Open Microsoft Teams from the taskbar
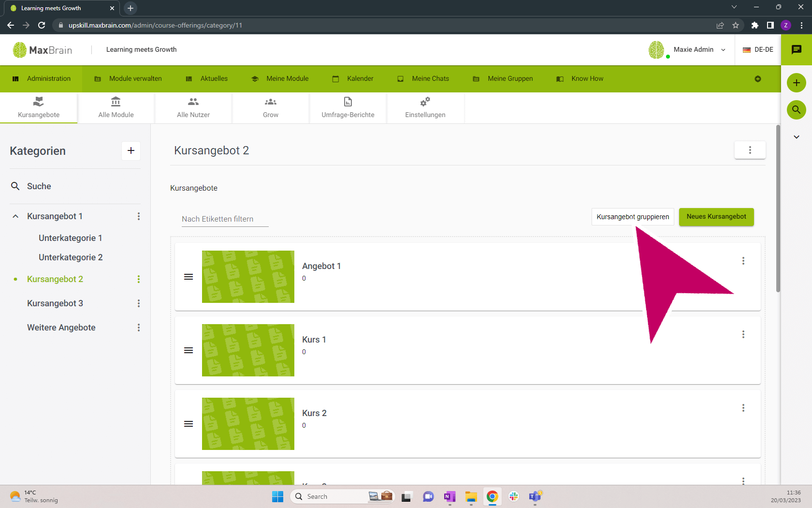Viewport: 812px width, 508px height. [x=535, y=496]
